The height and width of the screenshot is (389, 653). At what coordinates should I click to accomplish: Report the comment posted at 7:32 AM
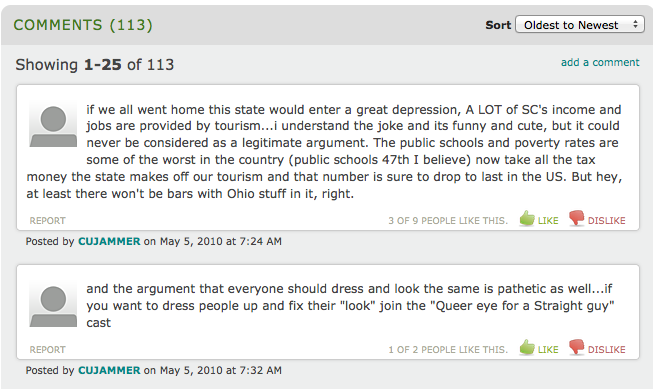point(47,349)
